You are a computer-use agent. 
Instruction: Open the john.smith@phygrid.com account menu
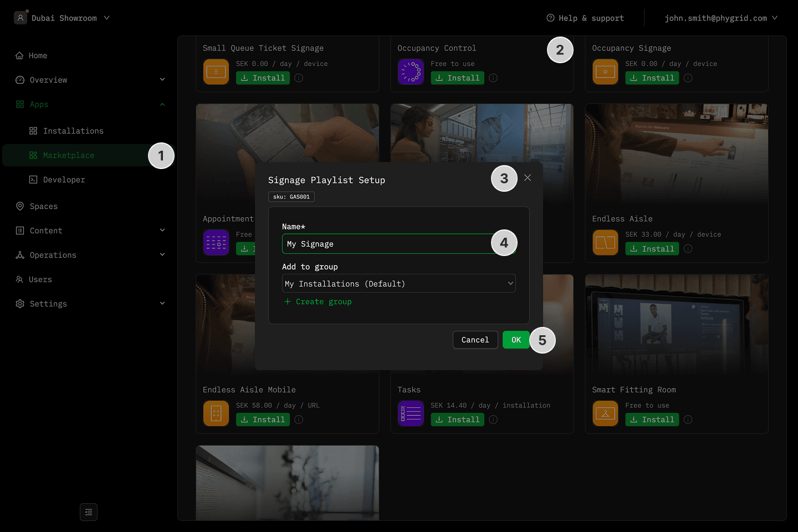click(x=720, y=18)
